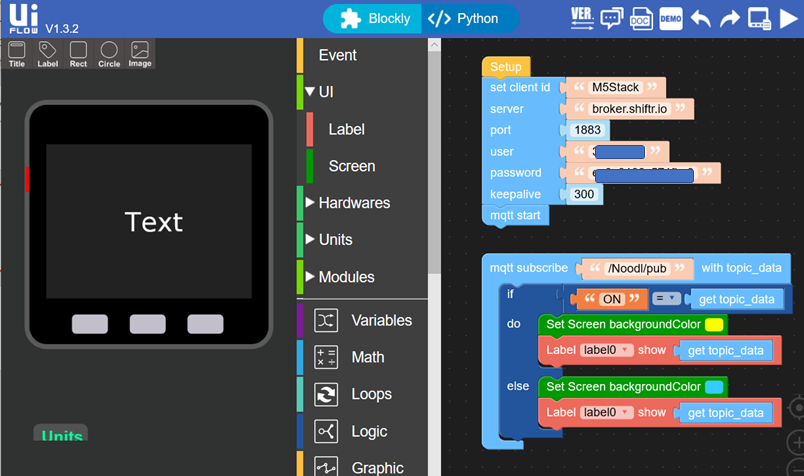This screenshot has width=804, height=476.
Task: Click the Text label on device screen
Action: pos(154,222)
